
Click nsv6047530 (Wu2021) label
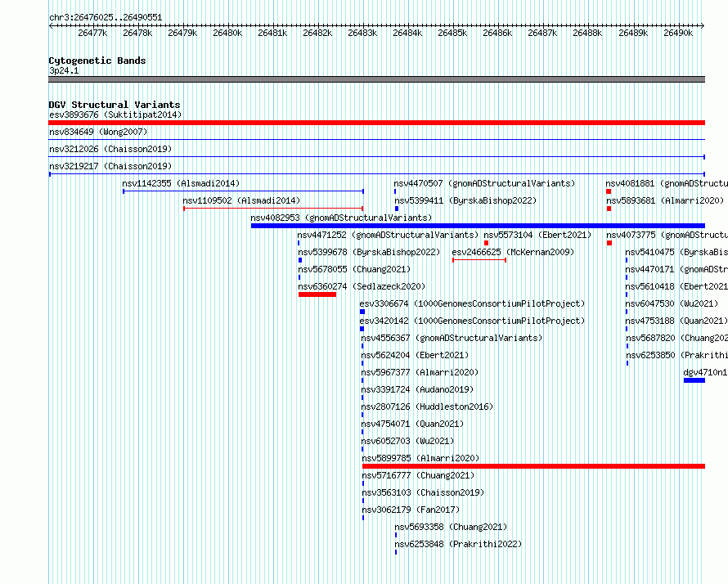tap(672, 303)
